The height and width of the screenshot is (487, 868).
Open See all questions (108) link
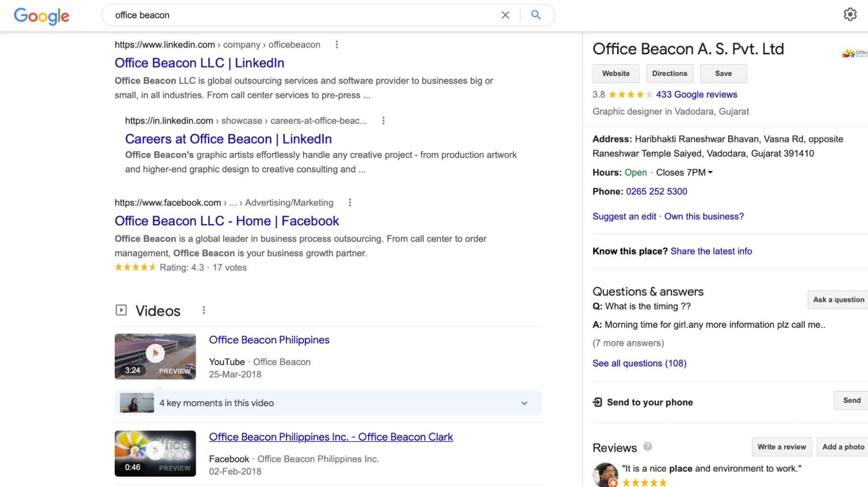tap(639, 363)
